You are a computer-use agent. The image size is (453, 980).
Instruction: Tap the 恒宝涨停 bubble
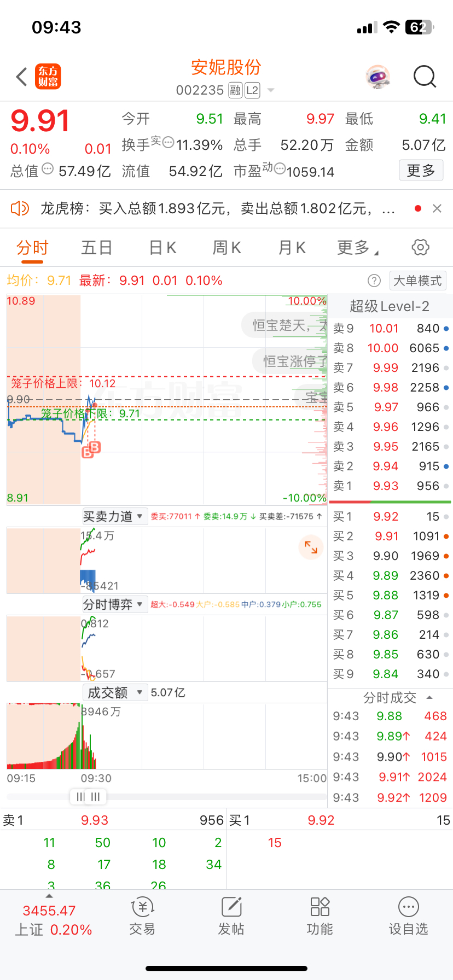pyautogui.click(x=290, y=361)
